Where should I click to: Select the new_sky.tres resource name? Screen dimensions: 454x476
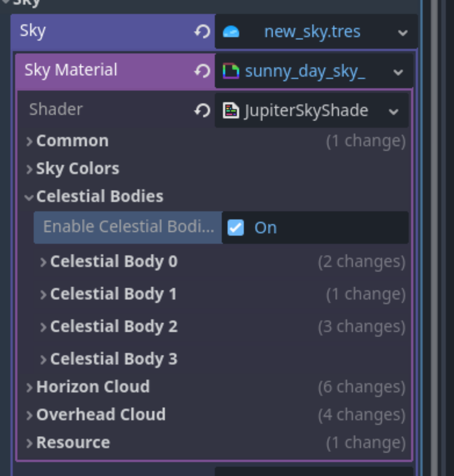point(312,32)
